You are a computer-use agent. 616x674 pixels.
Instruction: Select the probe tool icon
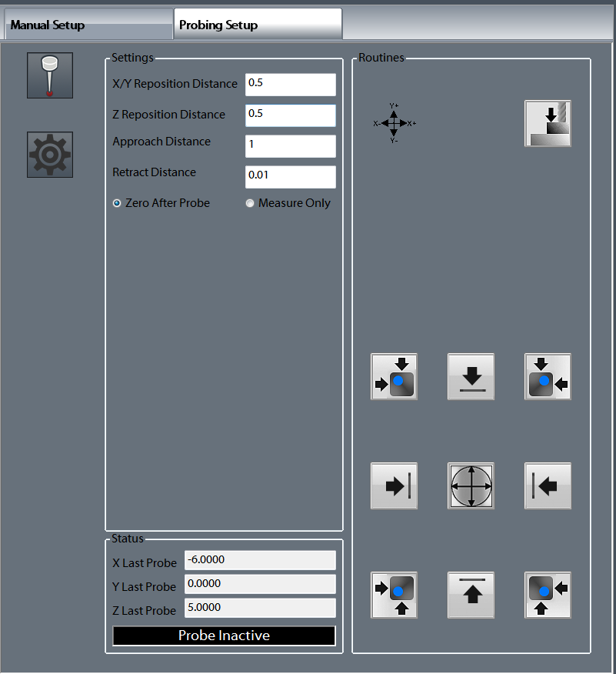tap(49, 75)
